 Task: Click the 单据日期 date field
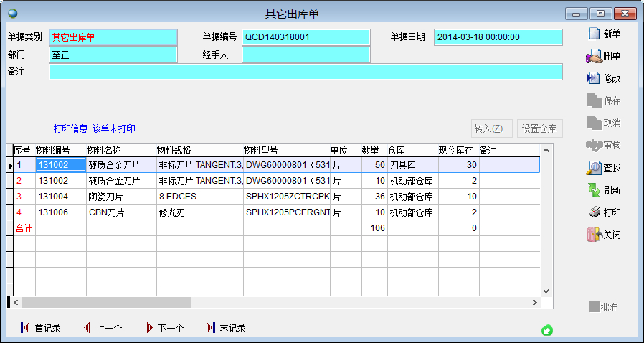(x=498, y=37)
